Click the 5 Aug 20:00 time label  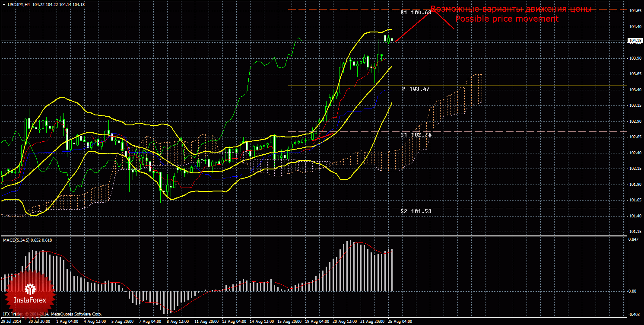coord(123,322)
